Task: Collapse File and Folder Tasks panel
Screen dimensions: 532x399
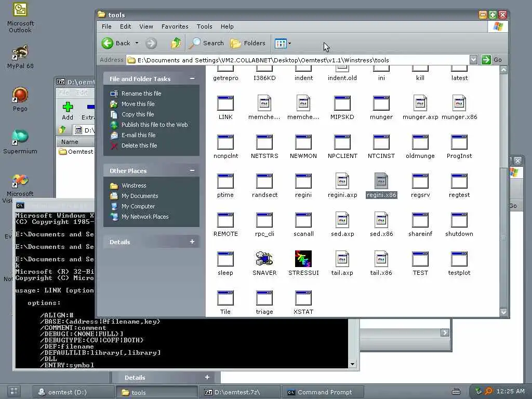Action: tap(192, 79)
